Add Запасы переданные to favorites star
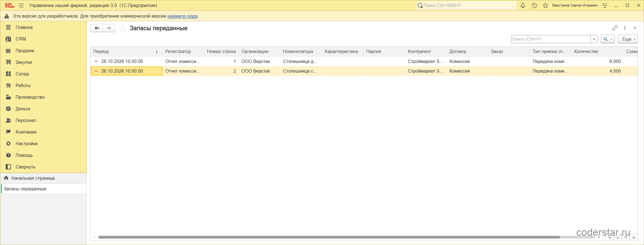The image size is (644, 245). point(122,28)
